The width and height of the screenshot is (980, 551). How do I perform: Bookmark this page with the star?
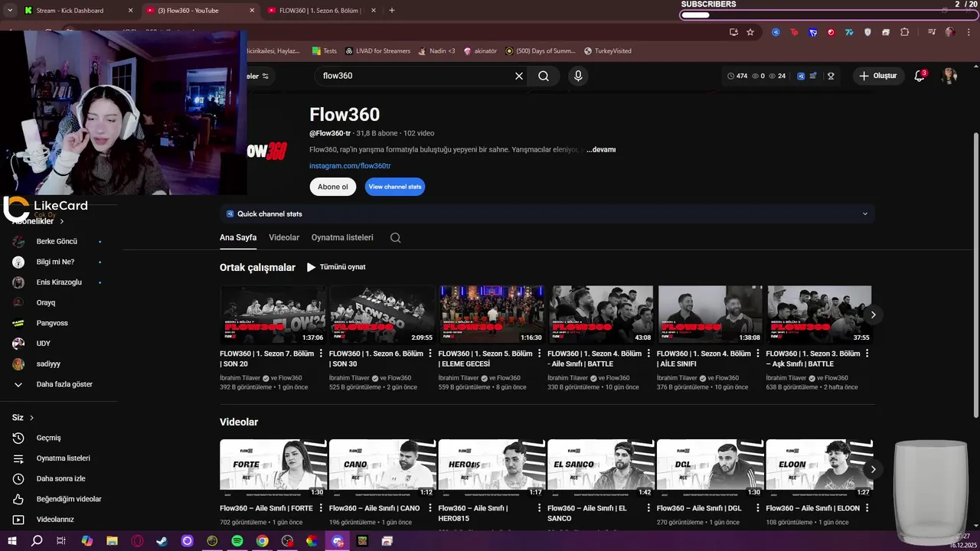coord(750,32)
